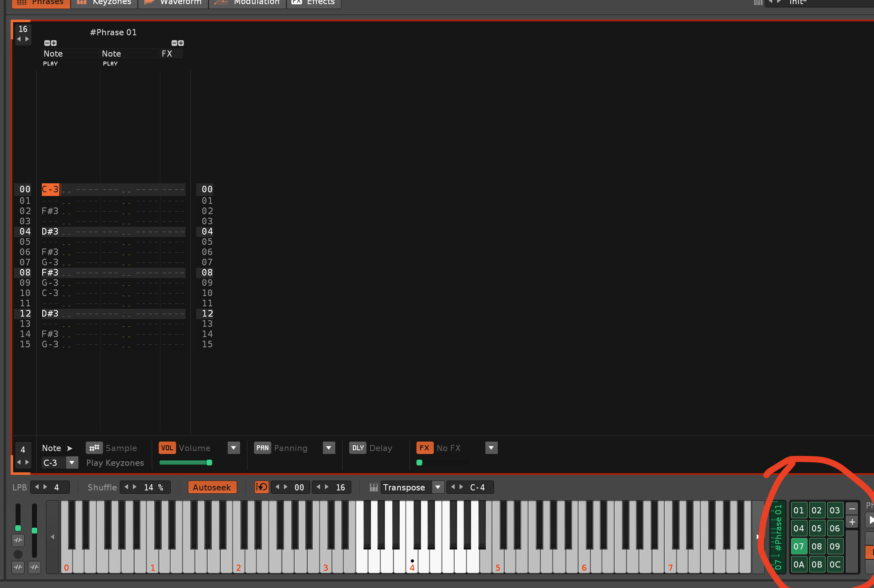Switch to the Modulation tab
874x588 pixels.
tap(247, 2)
